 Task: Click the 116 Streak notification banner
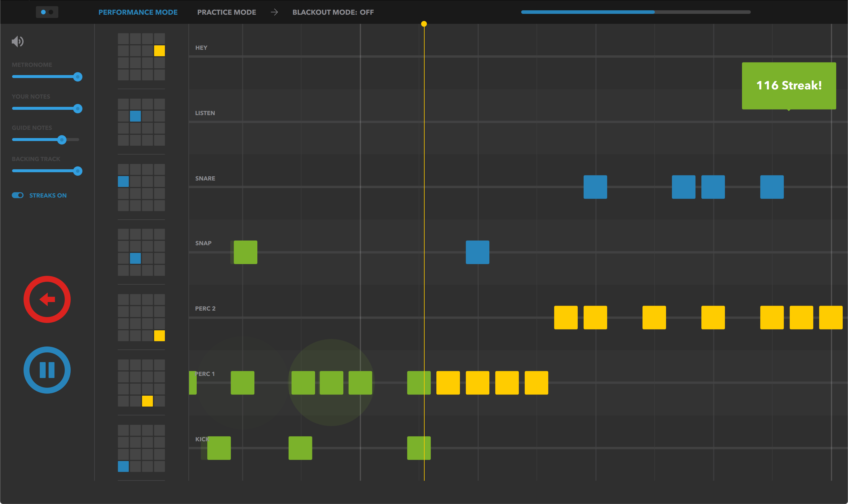coord(789,86)
